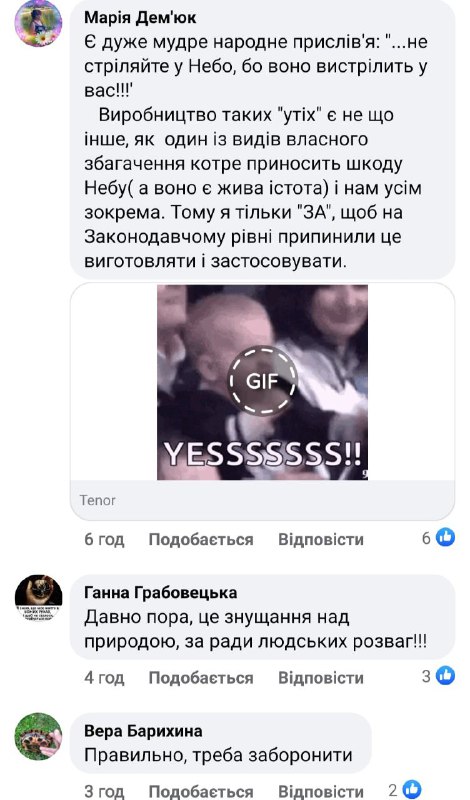Open Вера Барихина's profile avatar
Viewport: 470px width, 800px height.
[38, 736]
